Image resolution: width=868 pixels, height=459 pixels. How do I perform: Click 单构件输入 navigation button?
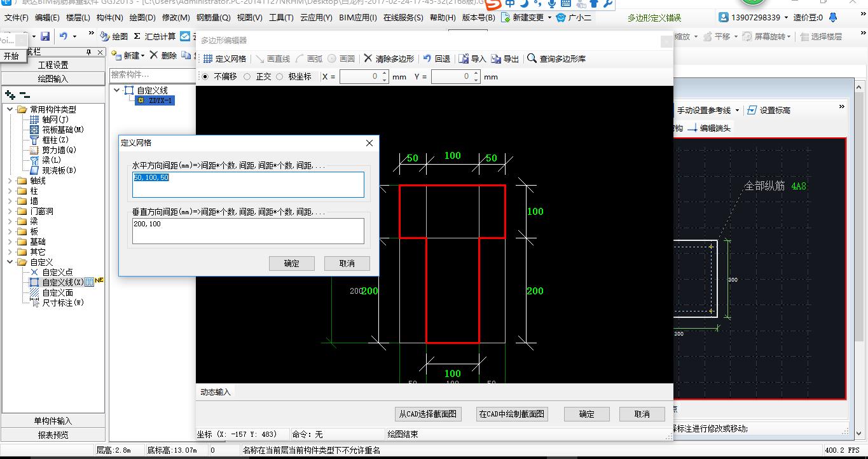pyautogui.click(x=53, y=421)
